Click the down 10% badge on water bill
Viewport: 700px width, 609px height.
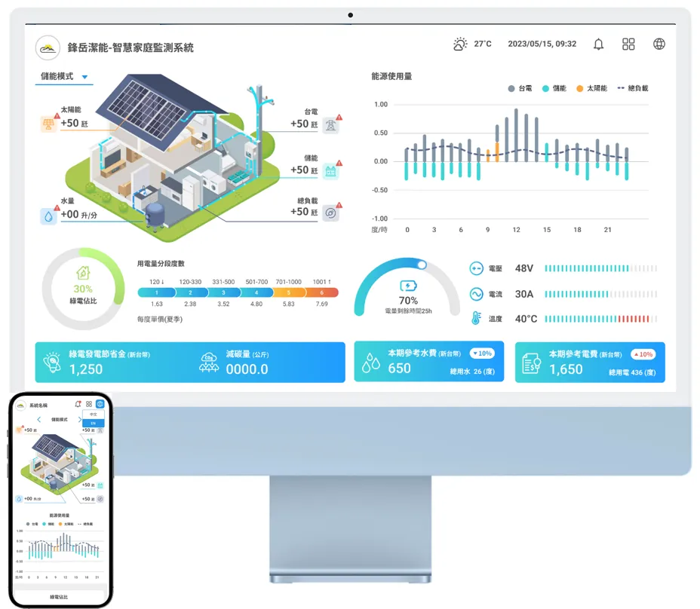(x=482, y=353)
